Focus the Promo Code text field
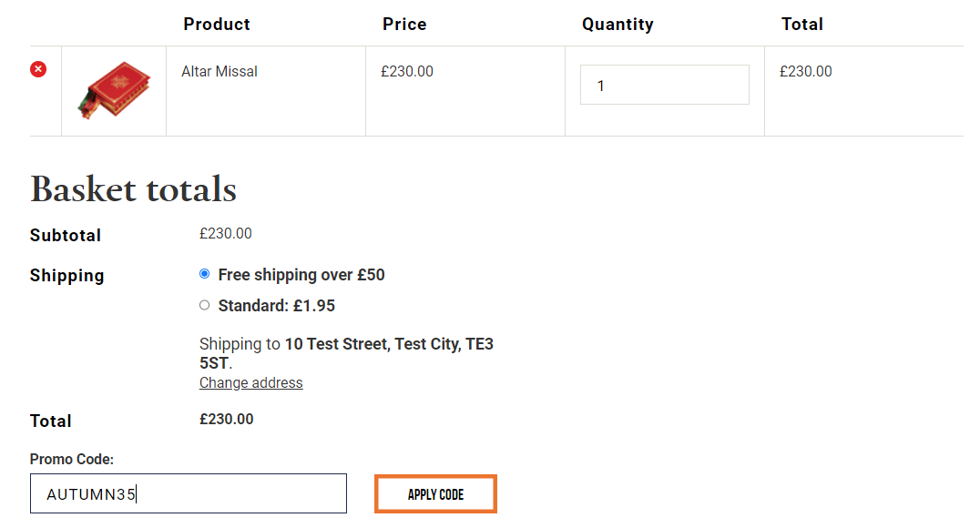Image resolution: width=980 pixels, height=528 pixels. [189, 493]
